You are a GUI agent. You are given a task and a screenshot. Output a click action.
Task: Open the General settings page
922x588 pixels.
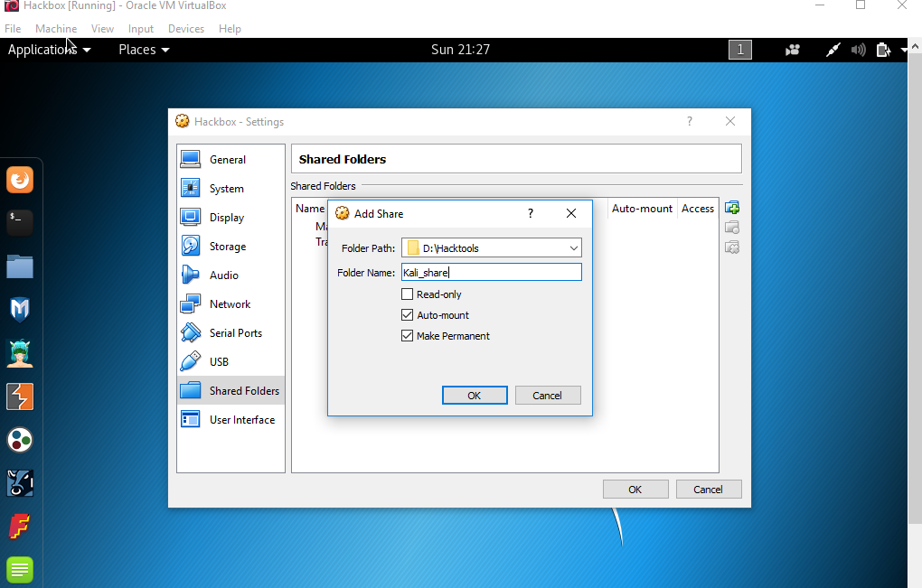coord(230,160)
